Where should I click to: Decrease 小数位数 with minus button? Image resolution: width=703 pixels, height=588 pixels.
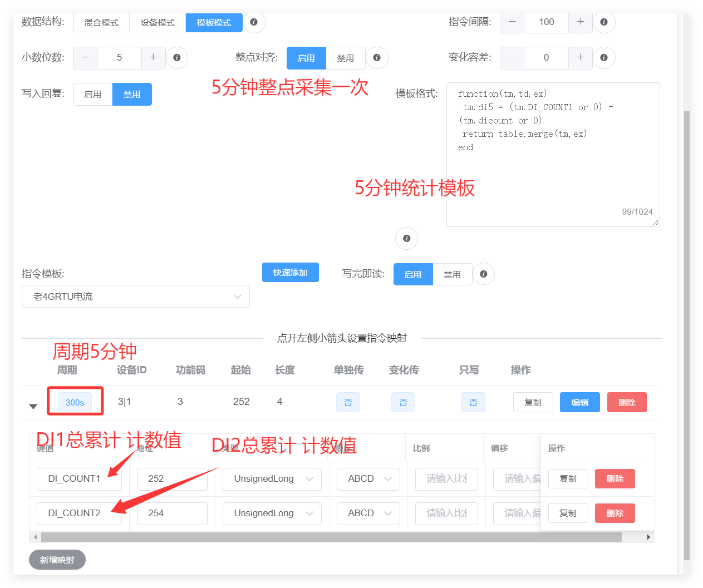[85, 58]
